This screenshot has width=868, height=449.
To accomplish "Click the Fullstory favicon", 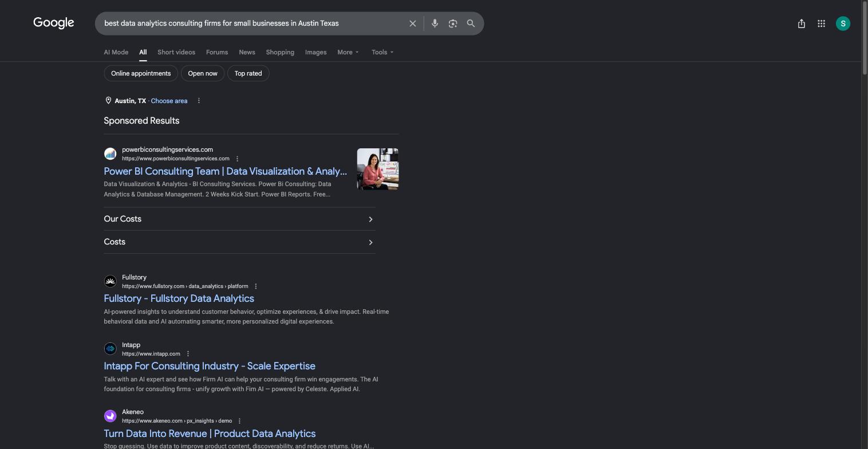I will 110,281.
